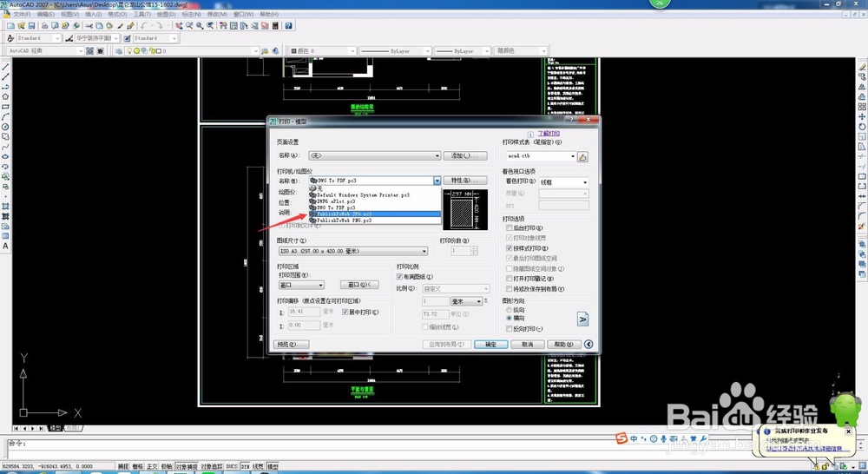Toggle 反向打印 checkbox
Screen dimensions: 868x474
[x=510, y=329]
